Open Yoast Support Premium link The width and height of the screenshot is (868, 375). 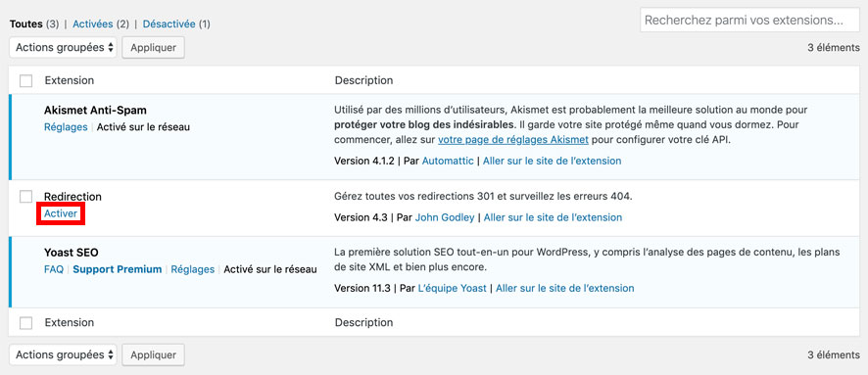[x=118, y=269]
